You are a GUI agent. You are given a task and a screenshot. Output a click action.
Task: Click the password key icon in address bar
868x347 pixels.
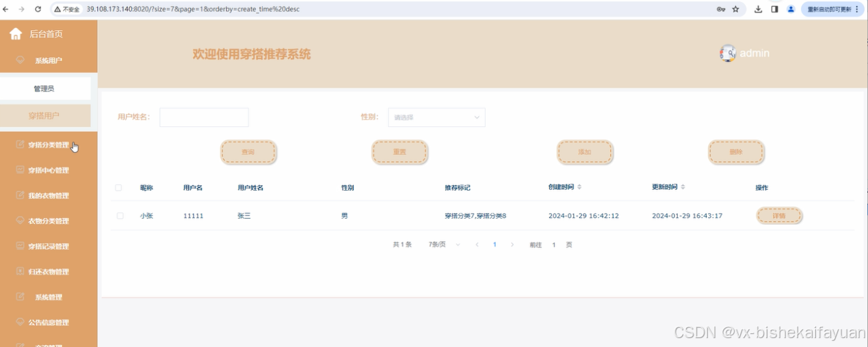(721, 9)
